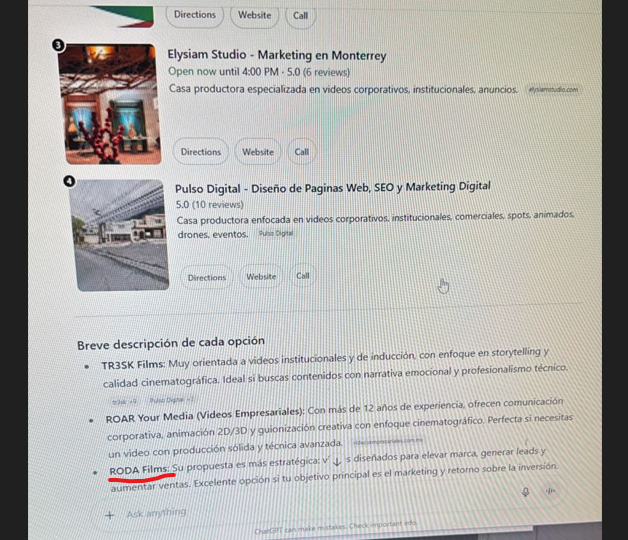Open the Elysiam Studio photo thumbnail
Image resolution: width=628 pixels, height=540 pixels.
tap(108, 104)
